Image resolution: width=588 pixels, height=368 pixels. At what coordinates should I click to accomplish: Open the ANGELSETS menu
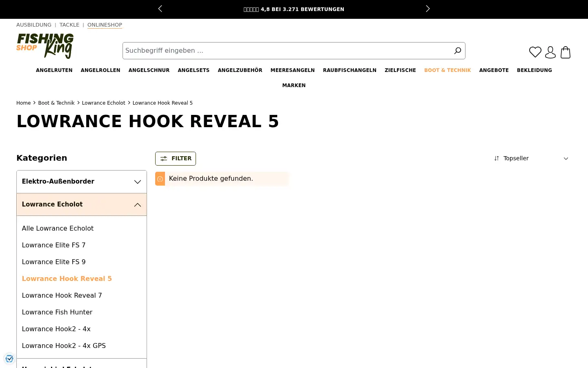[x=194, y=70]
